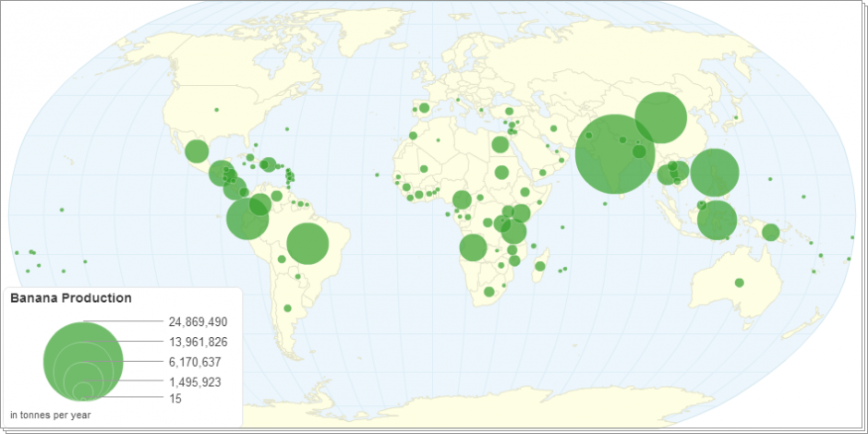The height and width of the screenshot is (434, 868).
Task: Select the small bubble over Argentina
Action: tap(287, 308)
